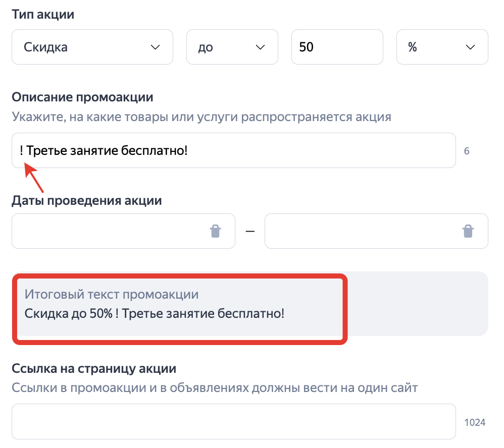Click the 'Итоговый текст промоакции' caption
Image resolution: width=504 pixels, height=448 pixels.
pos(112,294)
